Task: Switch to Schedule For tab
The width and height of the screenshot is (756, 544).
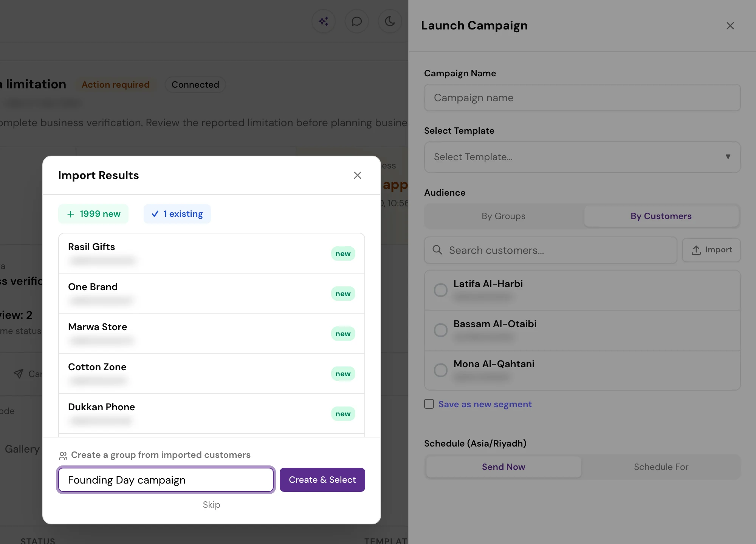Action: [x=661, y=467]
